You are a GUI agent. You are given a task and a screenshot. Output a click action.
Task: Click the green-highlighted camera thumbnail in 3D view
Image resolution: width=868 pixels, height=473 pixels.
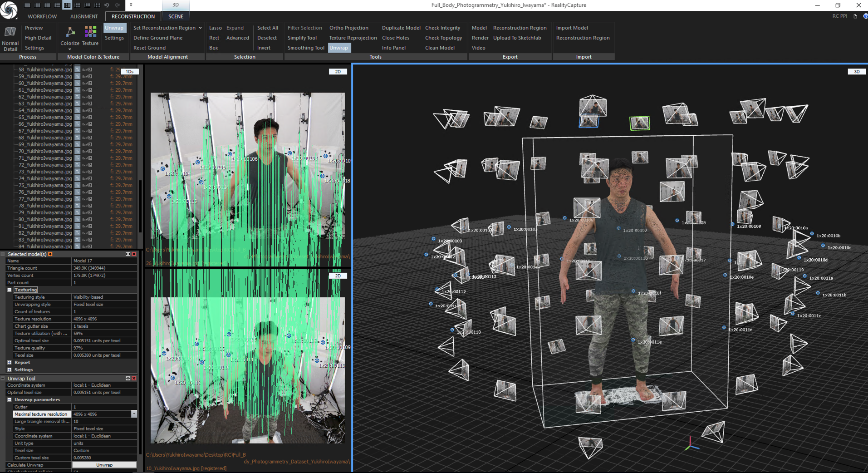[x=640, y=123]
